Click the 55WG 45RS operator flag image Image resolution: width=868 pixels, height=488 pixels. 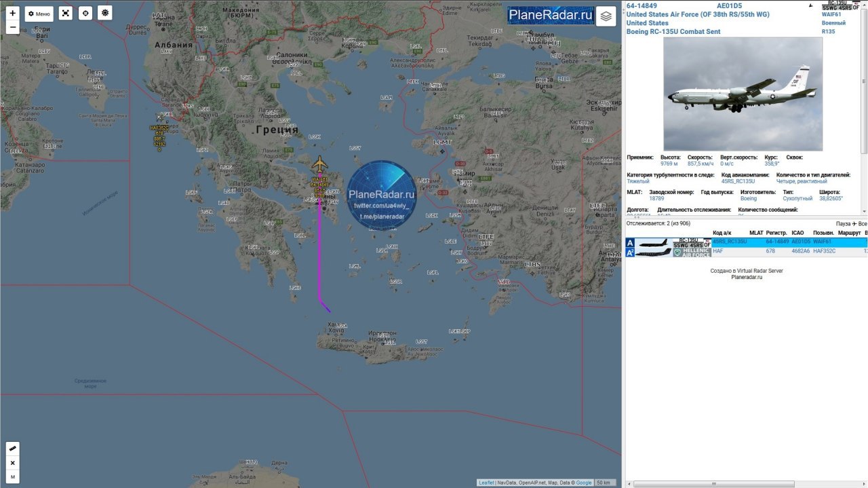pos(841,6)
